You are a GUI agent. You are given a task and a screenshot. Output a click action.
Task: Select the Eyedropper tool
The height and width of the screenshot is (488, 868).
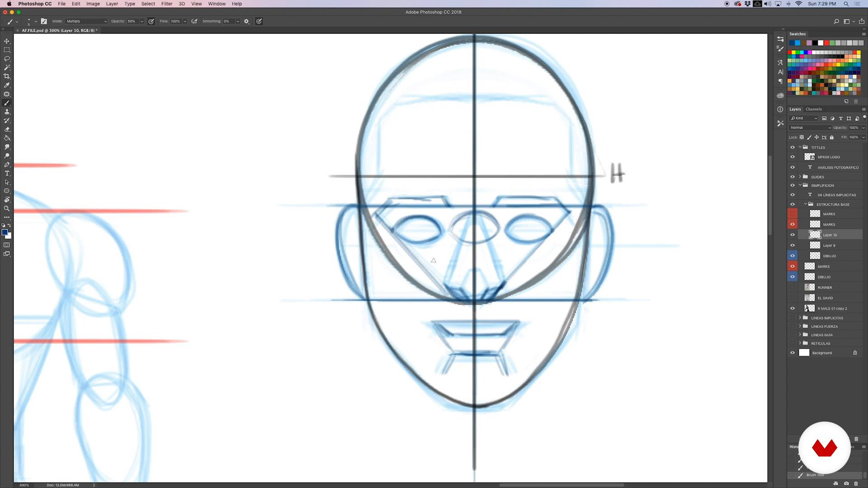click(x=7, y=85)
